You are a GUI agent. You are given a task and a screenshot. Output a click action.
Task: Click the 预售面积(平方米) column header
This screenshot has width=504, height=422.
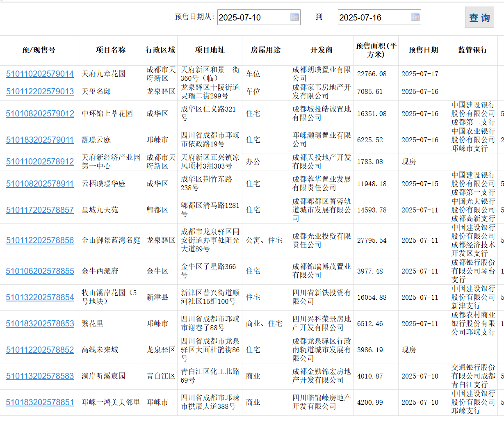pos(376,50)
